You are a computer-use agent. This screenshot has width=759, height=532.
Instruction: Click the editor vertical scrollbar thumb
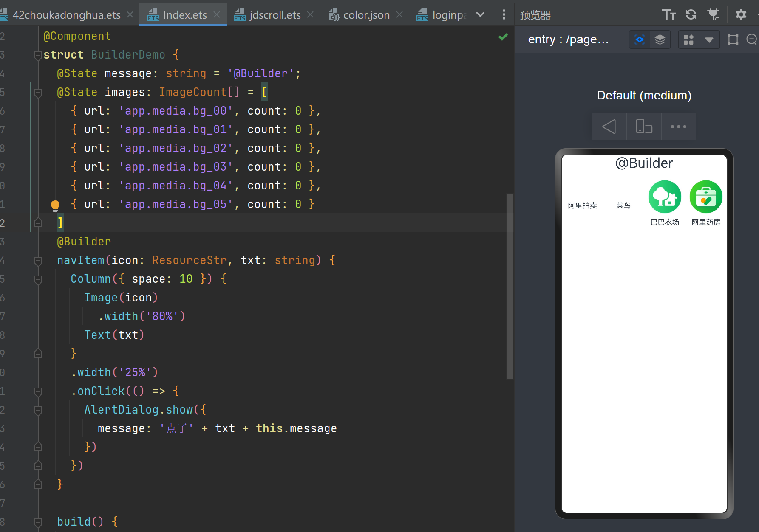pos(510,286)
